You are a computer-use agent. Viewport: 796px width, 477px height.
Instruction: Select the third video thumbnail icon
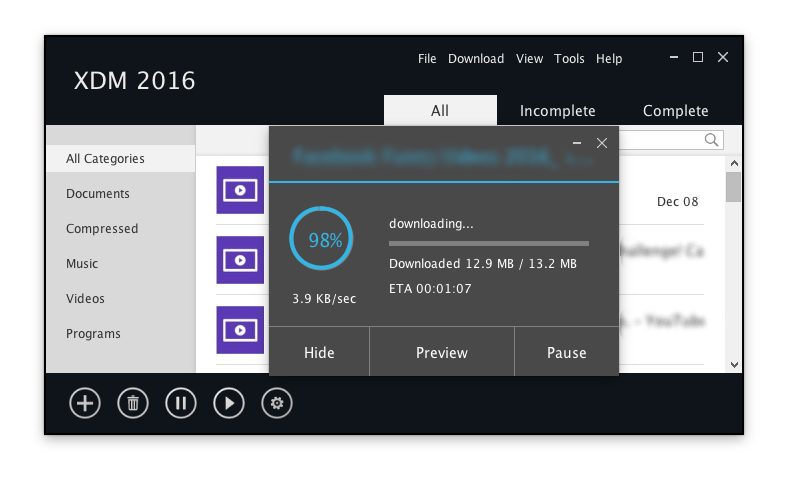[240, 330]
